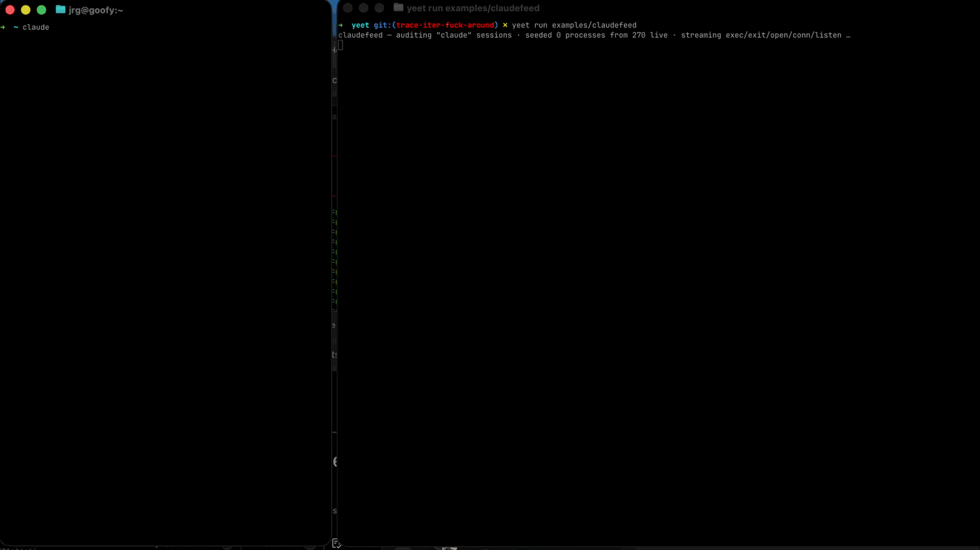Viewport: 980px width, 550px height.
Task: Click the 'jrg@goofy:~' window title
Action: [96, 10]
